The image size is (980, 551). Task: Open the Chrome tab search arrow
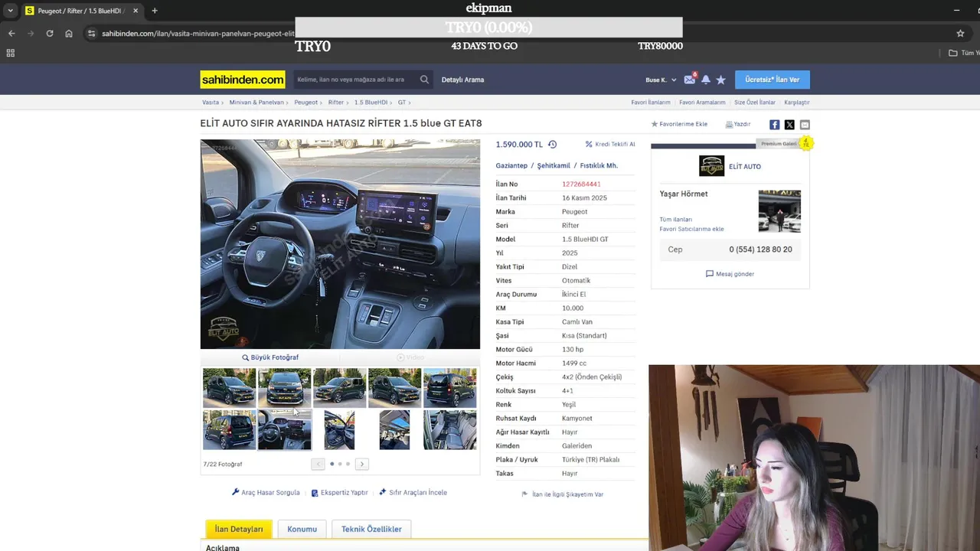(x=10, y=11)
